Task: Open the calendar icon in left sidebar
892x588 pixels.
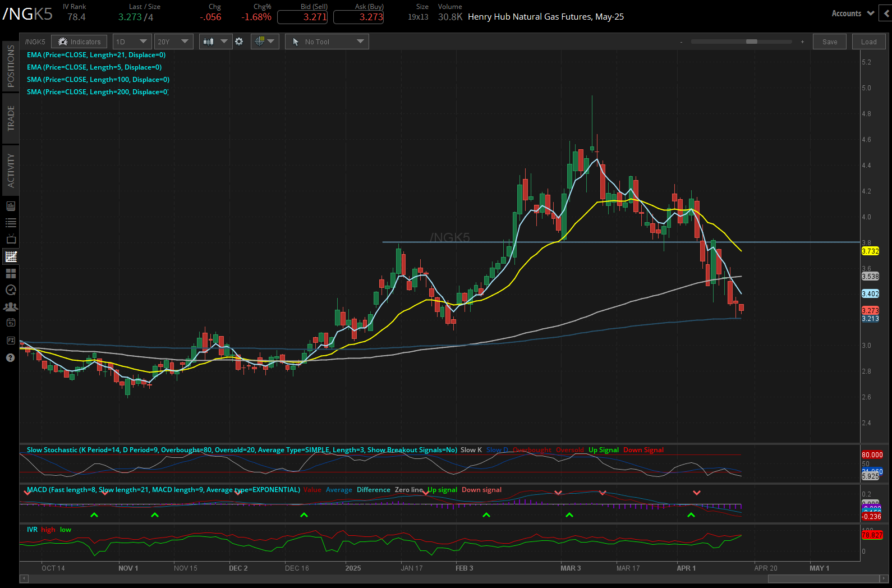Action: tap(11, 323)
